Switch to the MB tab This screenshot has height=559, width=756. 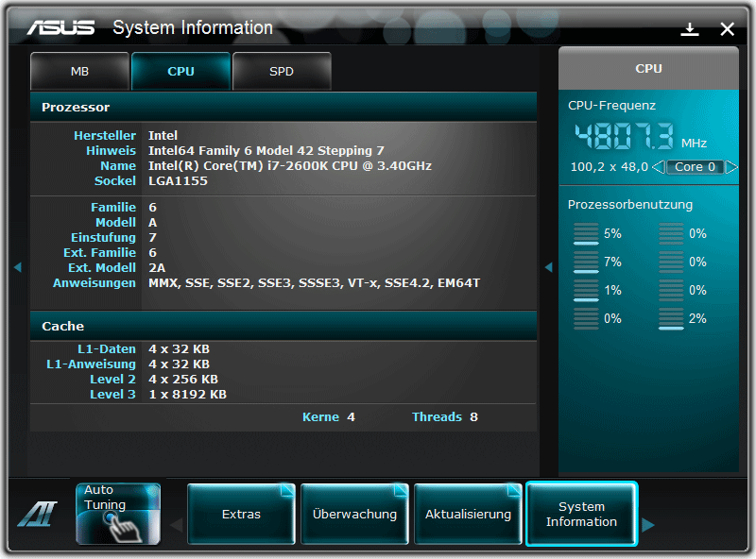pos(79,72)
